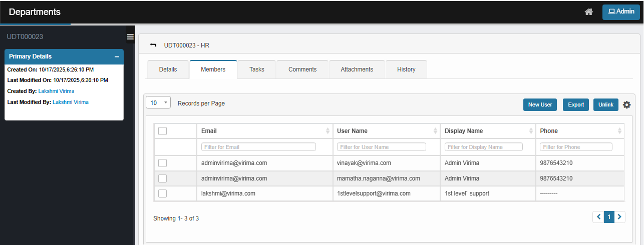644x245 pixels.
Task: Collapse the Primary Details panel
Action: coord(117,56)
